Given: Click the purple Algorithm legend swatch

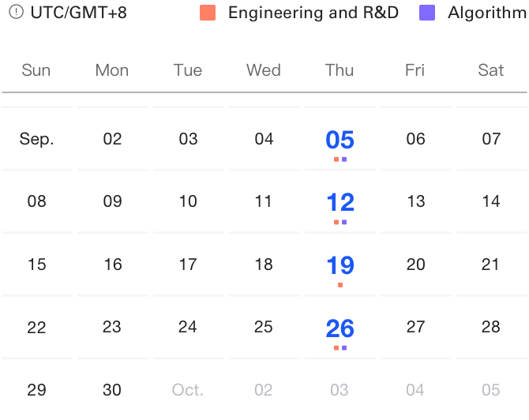Looking at the screenshot, I should pos(427,13).
